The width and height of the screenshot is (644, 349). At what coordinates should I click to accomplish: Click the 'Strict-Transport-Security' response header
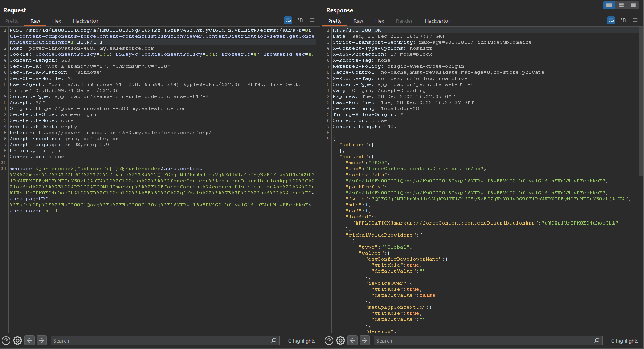432,42
